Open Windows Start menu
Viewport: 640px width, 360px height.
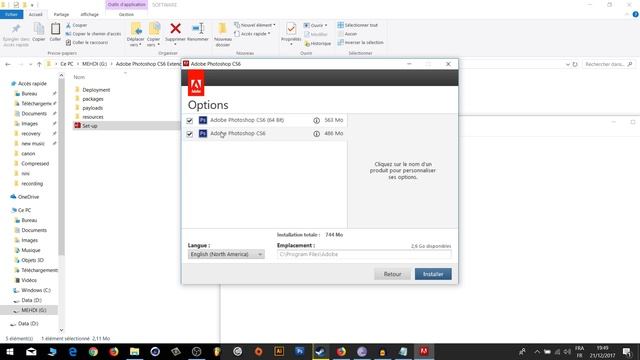(10, 351)
